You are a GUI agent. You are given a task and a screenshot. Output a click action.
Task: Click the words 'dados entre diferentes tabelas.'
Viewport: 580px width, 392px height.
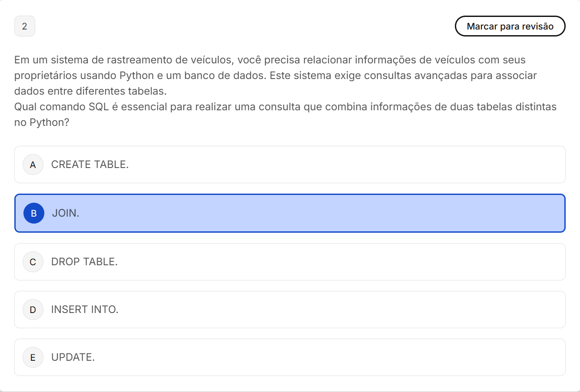coord(90,91)
